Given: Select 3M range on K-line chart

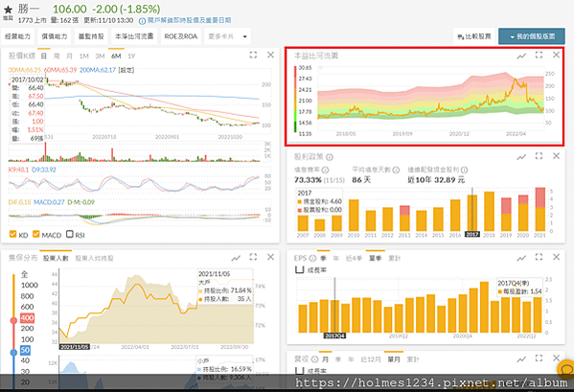Looking at the screenshot, I should pos(100,57).
